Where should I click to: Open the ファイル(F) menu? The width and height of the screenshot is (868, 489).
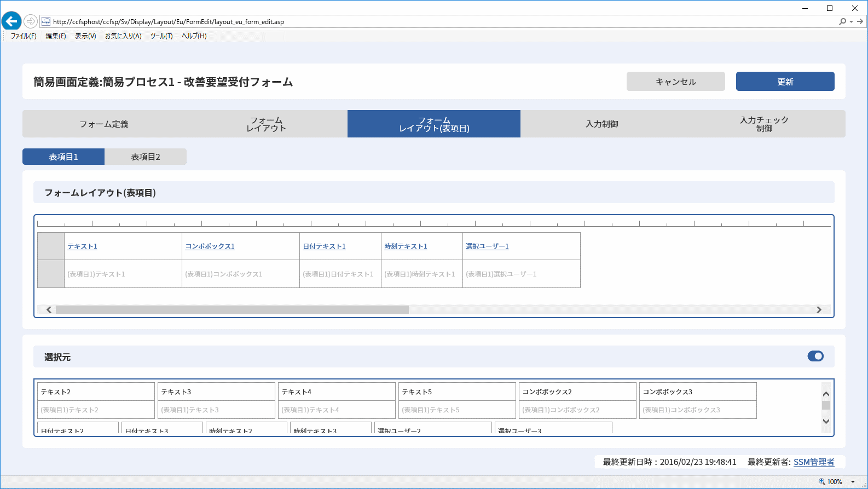click(24, 36)
